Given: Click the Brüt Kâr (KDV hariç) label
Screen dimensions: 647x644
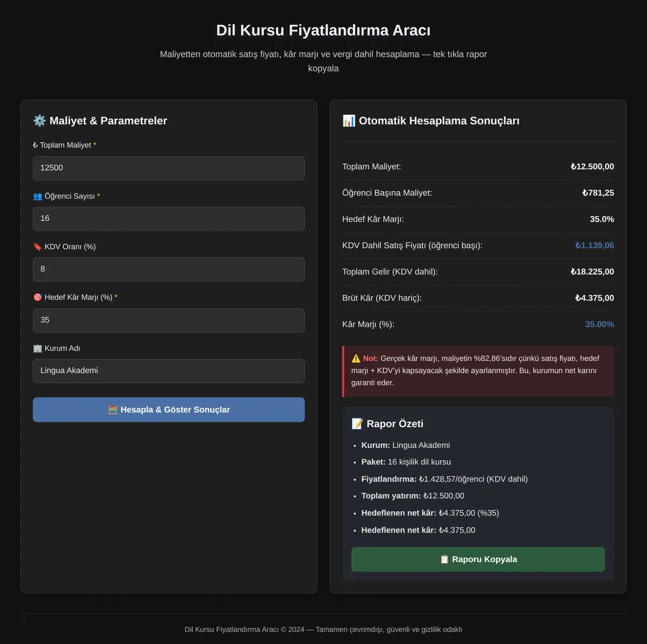Looking at the screenshot, I should 382,298.
